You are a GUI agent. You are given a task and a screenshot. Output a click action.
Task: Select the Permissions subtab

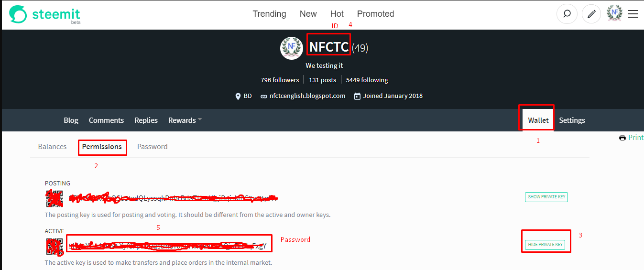[x=102, y=147]
